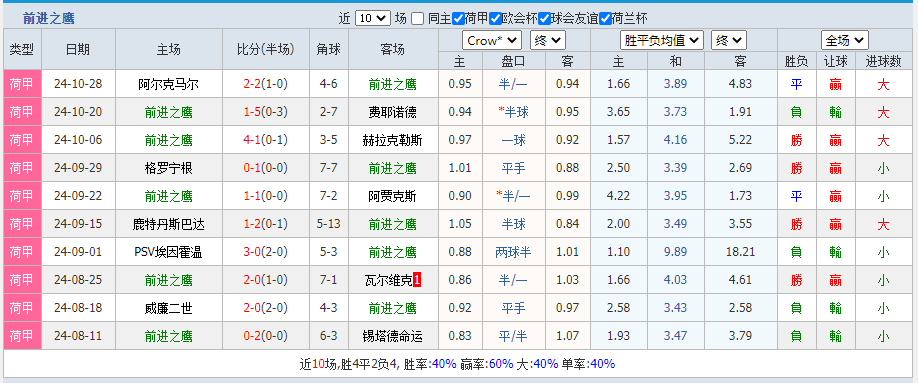The image size is (918, 383).
Task: Click handicap odds 1.07 in 锡塔德命运 row
Action: (x=567, y=337)
